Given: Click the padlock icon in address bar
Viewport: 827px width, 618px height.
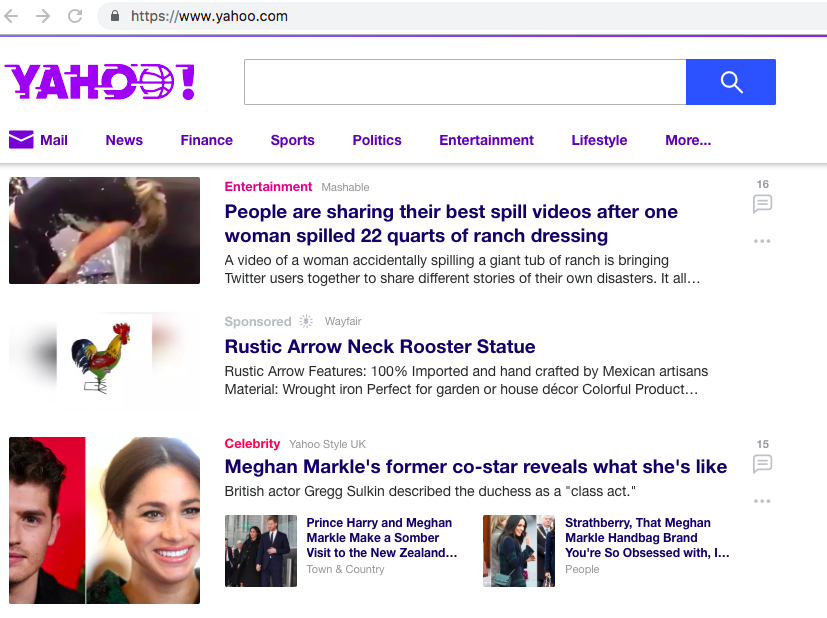Looking at the screenshot, I should (115, 16).
